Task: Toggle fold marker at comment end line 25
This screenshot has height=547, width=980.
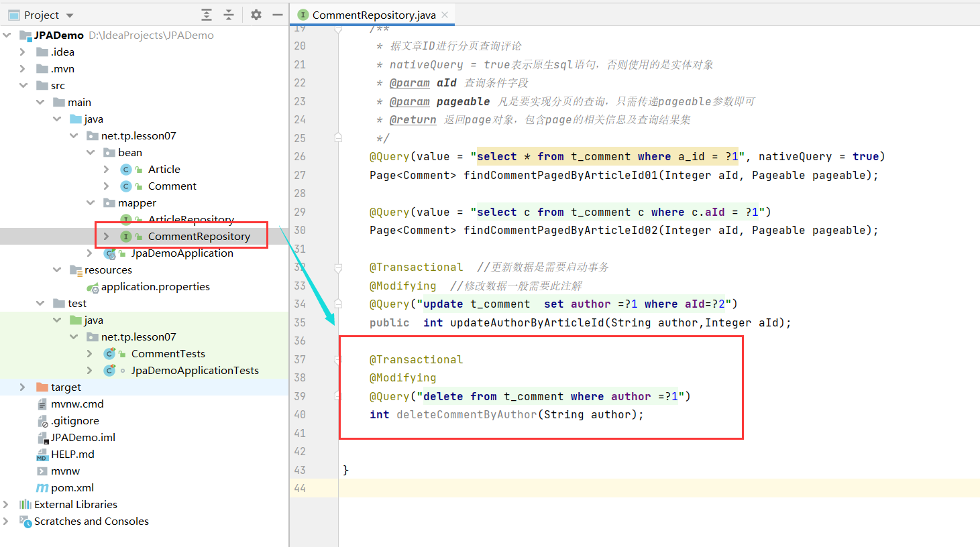Action: tap(338, 138)
